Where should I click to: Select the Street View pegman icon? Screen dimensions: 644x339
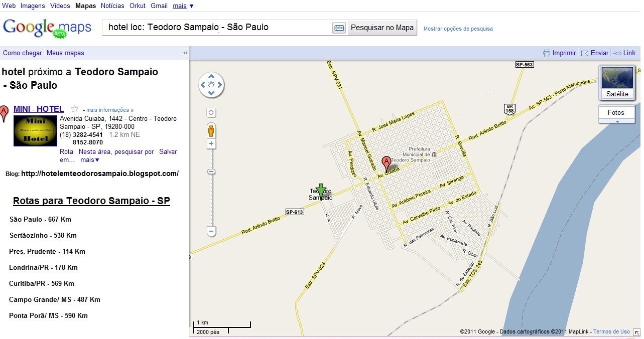[x=211, y=130]
